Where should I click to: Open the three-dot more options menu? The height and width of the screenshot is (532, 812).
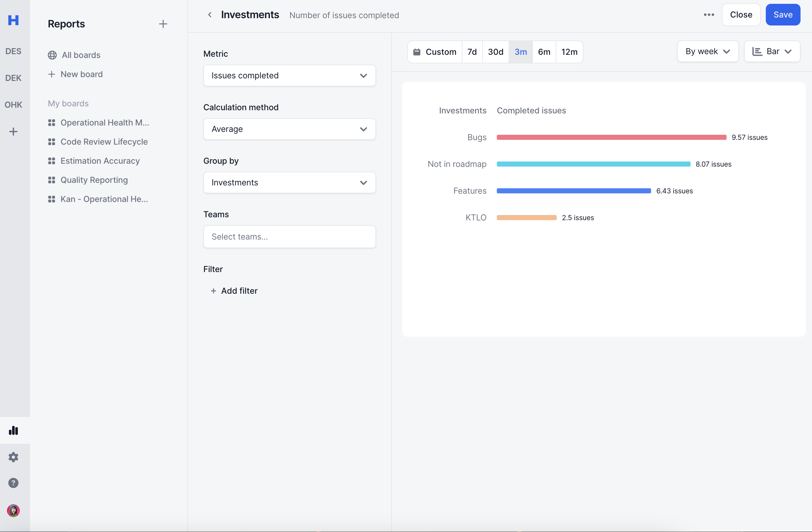click(709, 15)
